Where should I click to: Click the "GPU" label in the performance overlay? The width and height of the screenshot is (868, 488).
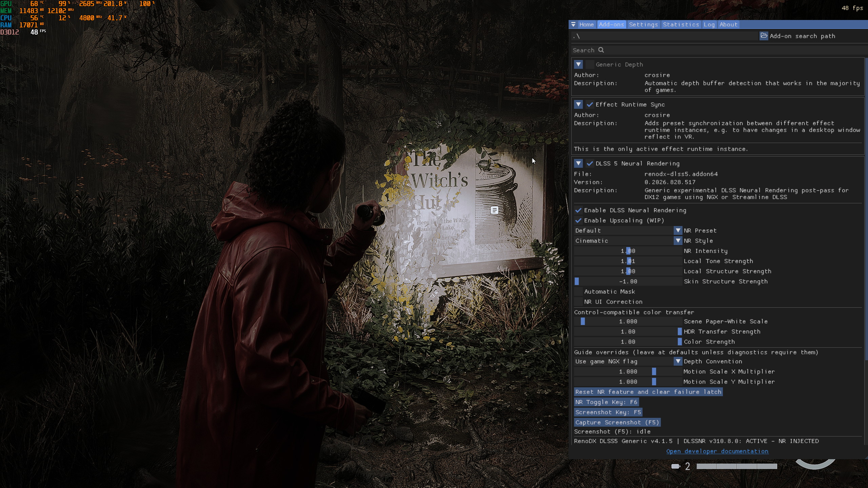(6, 4)
